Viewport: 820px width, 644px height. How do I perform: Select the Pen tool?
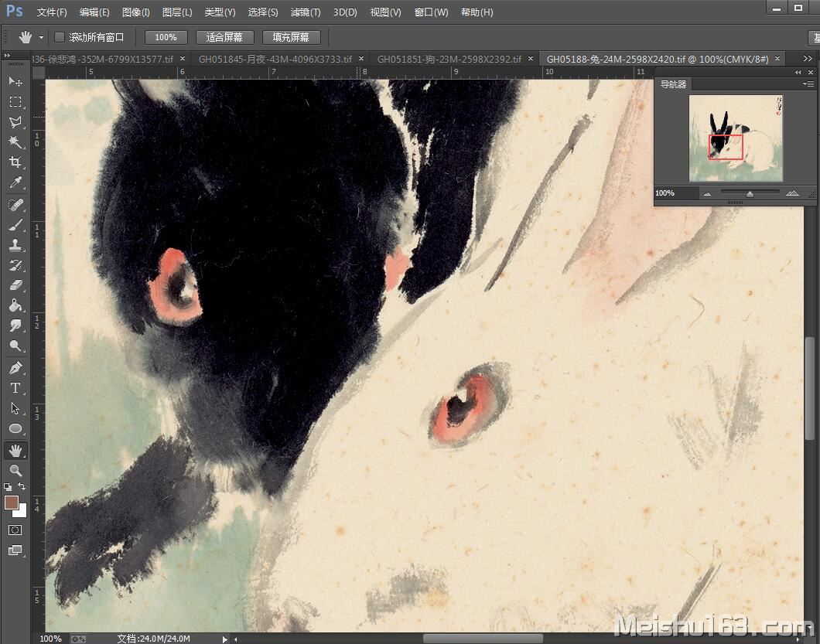[x=15, y=367]
